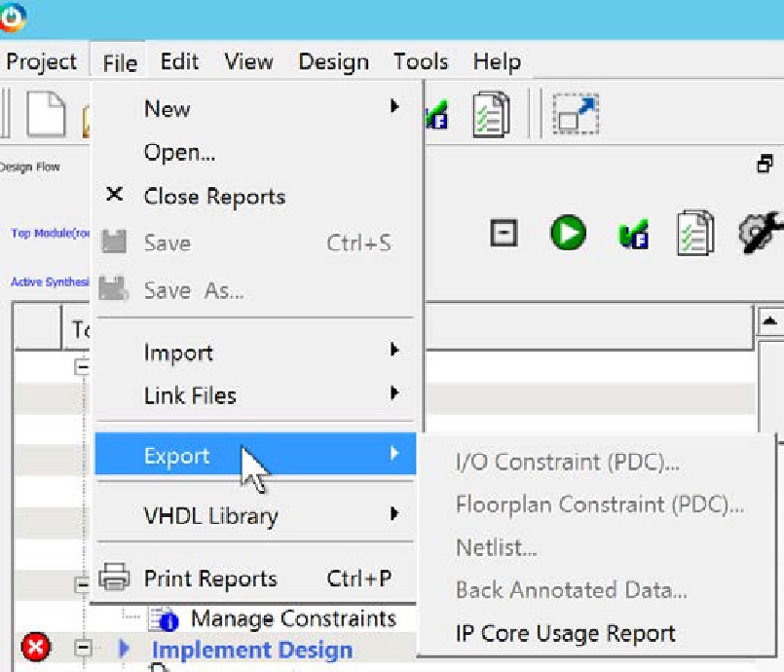
Task: Click the red error icon beside Implement Design
Action: click(36, 648)
